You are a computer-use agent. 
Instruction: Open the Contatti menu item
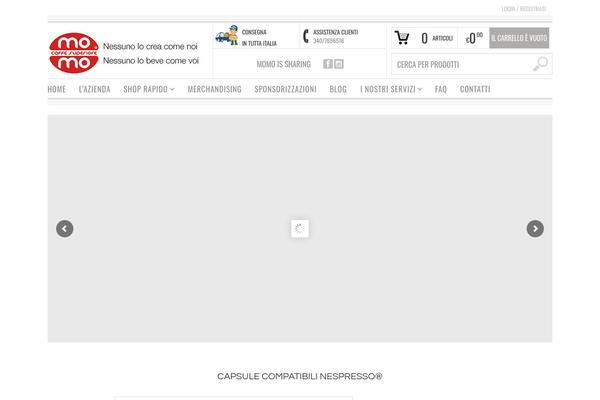[x=475, y=89]
